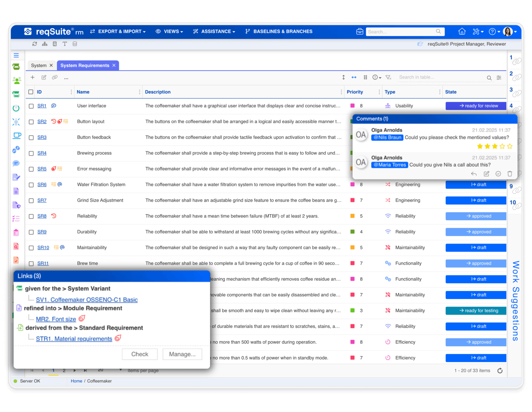Select the calculator icon in the toolbar
Image resolution: width=532 pixels, height=412 pixels.
pyautogui.click(x=55, y=44)
